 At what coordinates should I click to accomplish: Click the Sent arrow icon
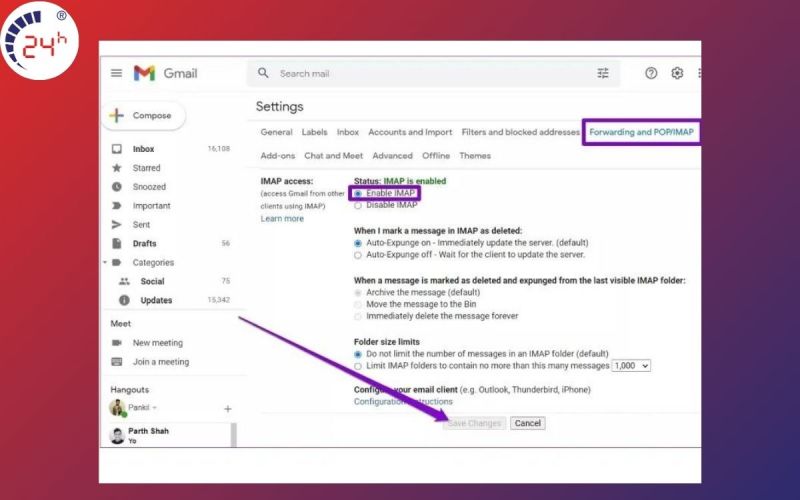tap(117, 224)
